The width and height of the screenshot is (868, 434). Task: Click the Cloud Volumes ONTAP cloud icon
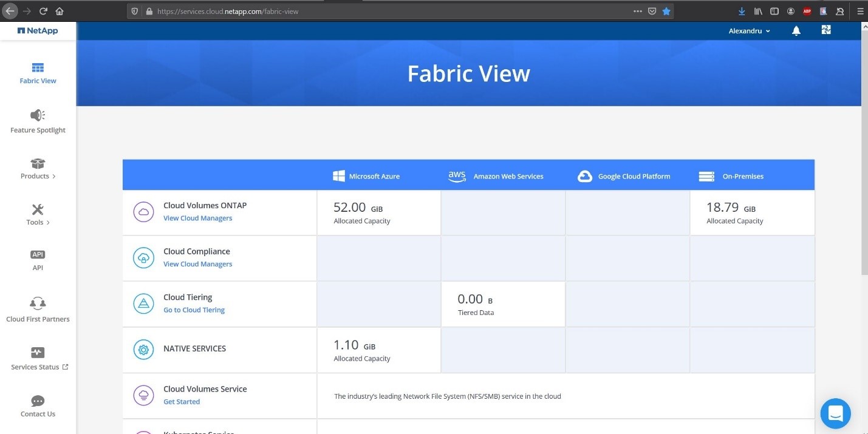tap(143, 212)
